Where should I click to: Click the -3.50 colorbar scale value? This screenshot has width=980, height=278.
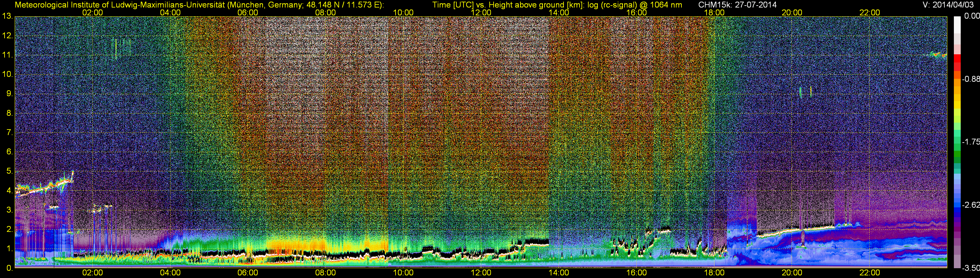[971, 268]
